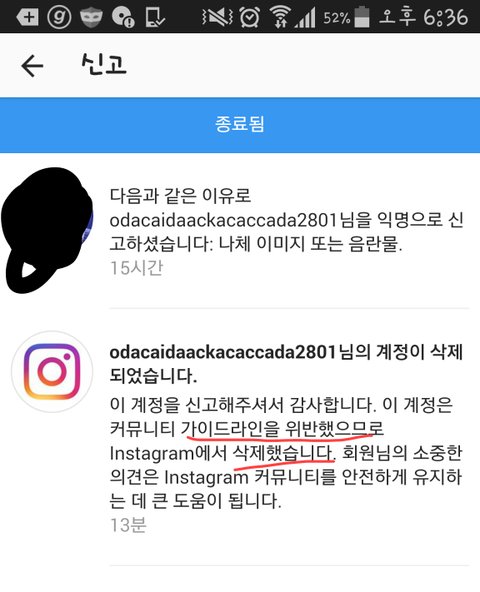Tap the 13분 timestamp entry

128,525
